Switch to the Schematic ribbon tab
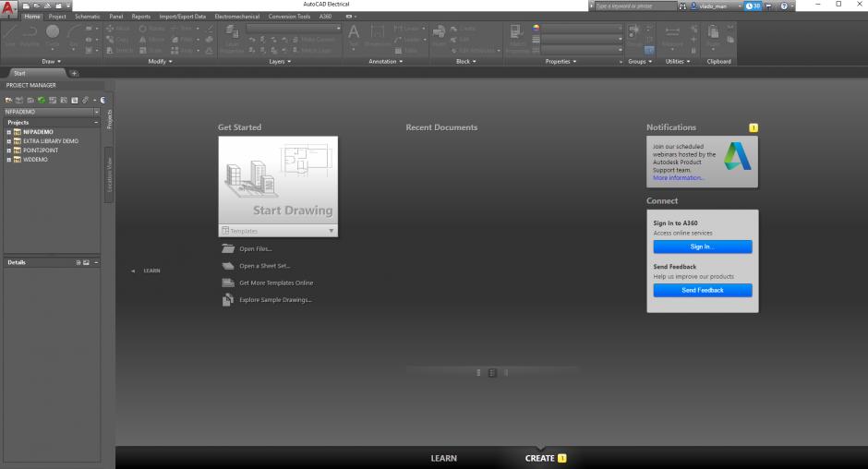 (88, 17)
